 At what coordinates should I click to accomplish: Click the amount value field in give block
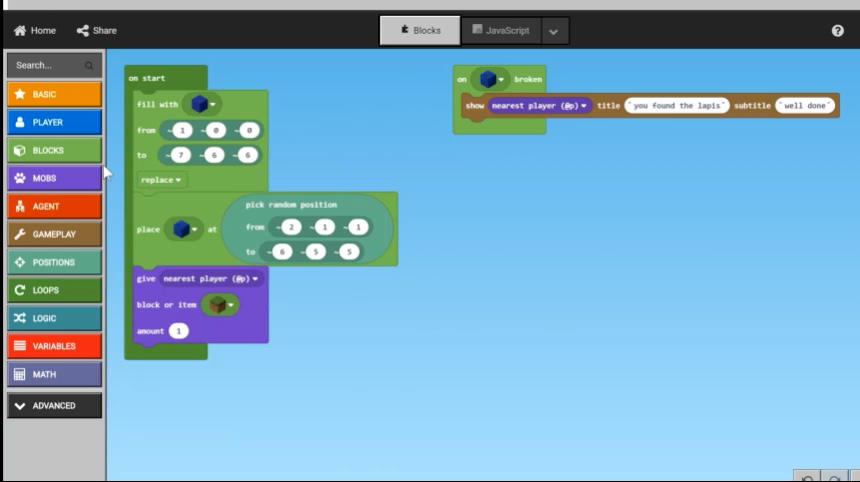click(178, 331)
